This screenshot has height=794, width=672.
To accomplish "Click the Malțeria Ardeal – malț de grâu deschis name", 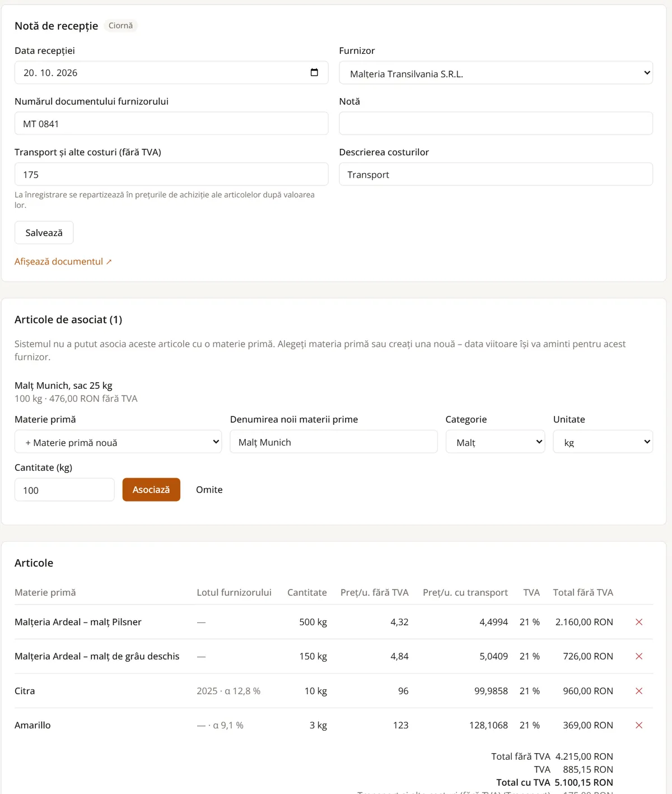I will coord(97,656).
